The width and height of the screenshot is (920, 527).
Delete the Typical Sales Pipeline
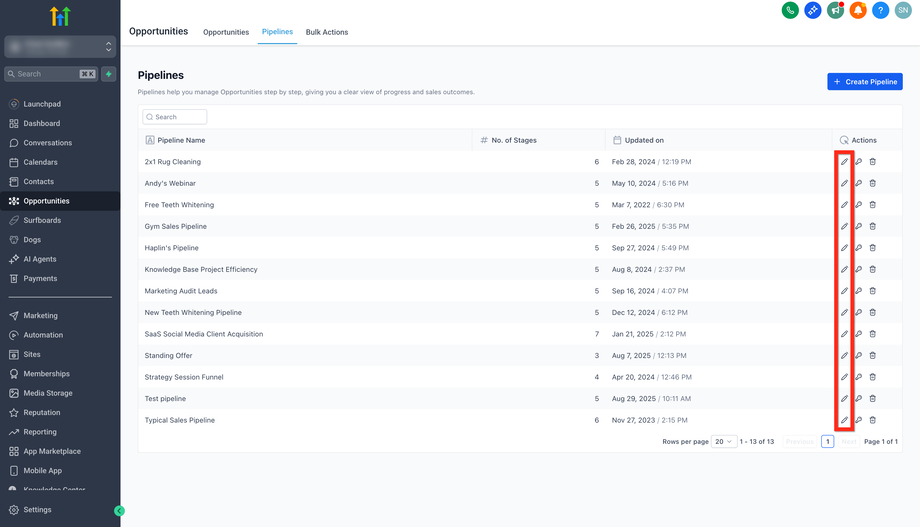point(872,420)
